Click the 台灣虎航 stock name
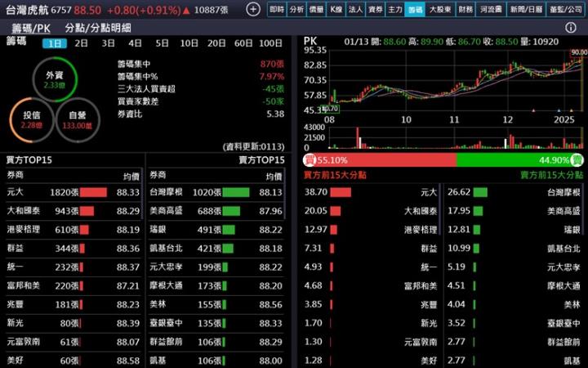 pyautogui.click(x=27, y=10)
